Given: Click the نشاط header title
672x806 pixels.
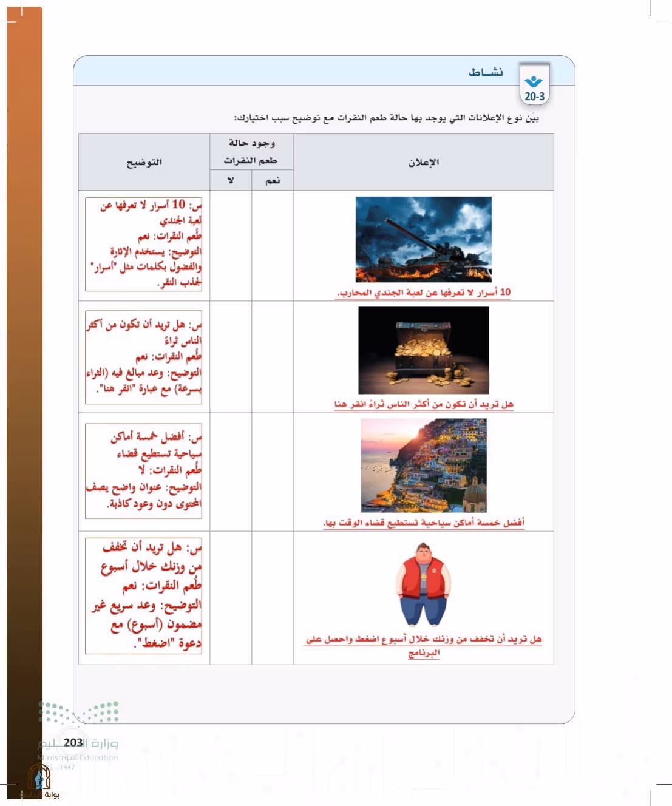Looking at the screenshot, I should (x=486, y=72).
